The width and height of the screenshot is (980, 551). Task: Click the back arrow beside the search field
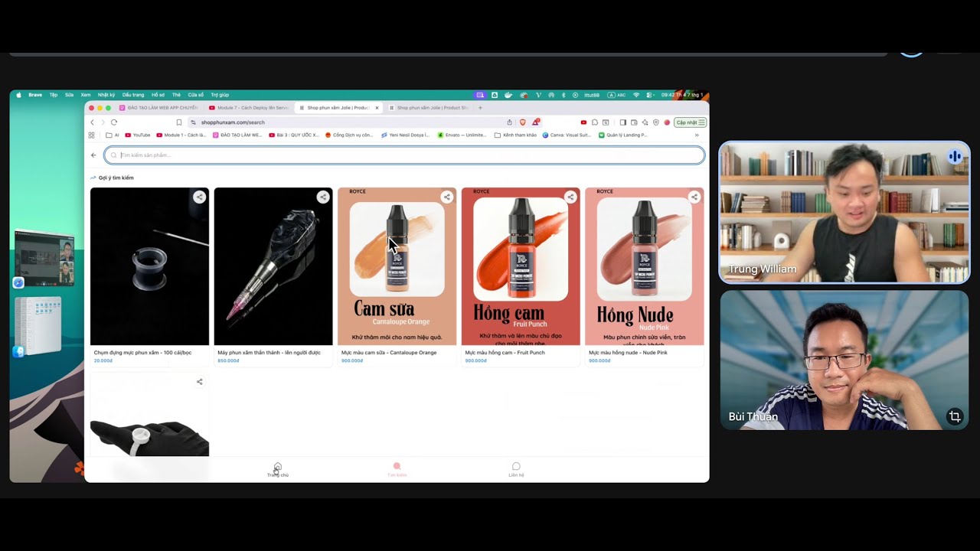pyautogui.click(x=93, y=155)
